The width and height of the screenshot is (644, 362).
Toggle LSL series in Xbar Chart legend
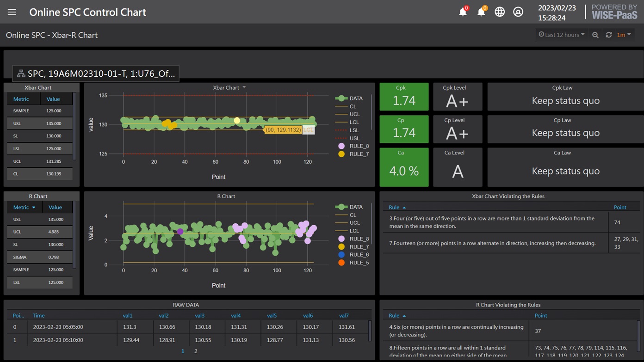[347, 130]
